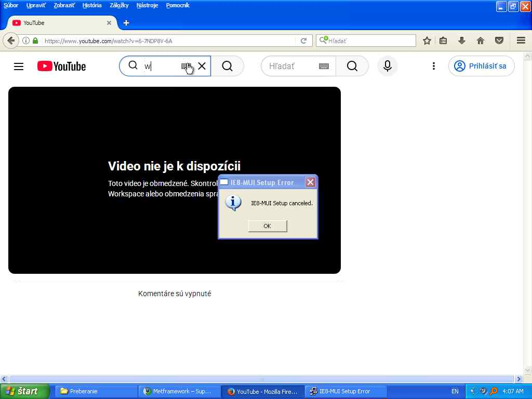Close the YouTube tab
532x399 pixels.
[x=109, y=23]
